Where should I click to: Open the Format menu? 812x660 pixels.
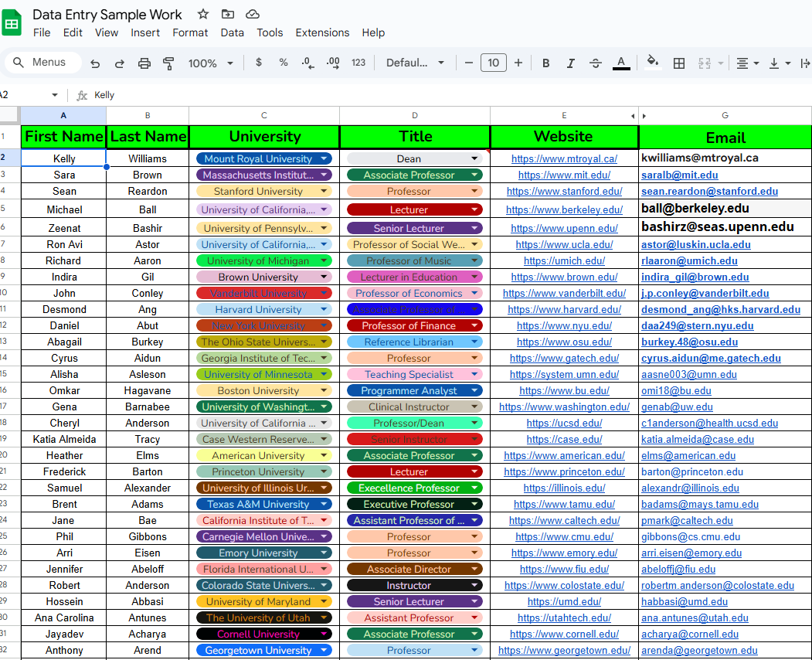click(x=190, y=32)
